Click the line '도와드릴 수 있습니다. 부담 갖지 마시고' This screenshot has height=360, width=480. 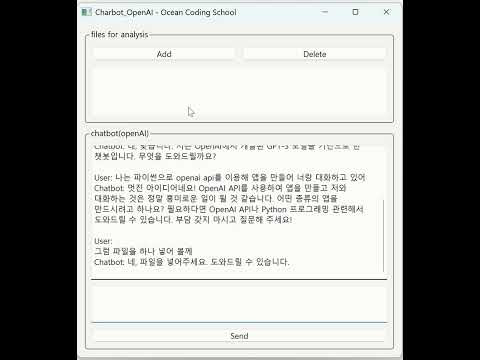tap(193, 220)
